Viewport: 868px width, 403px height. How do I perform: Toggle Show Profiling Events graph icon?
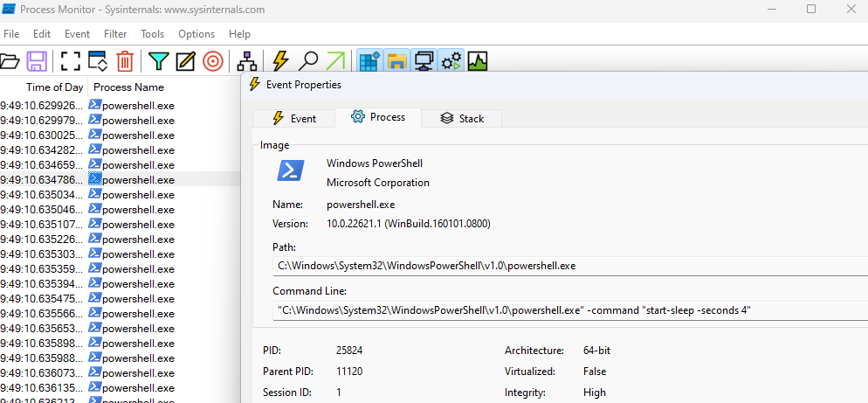click(x=477, y=61)
